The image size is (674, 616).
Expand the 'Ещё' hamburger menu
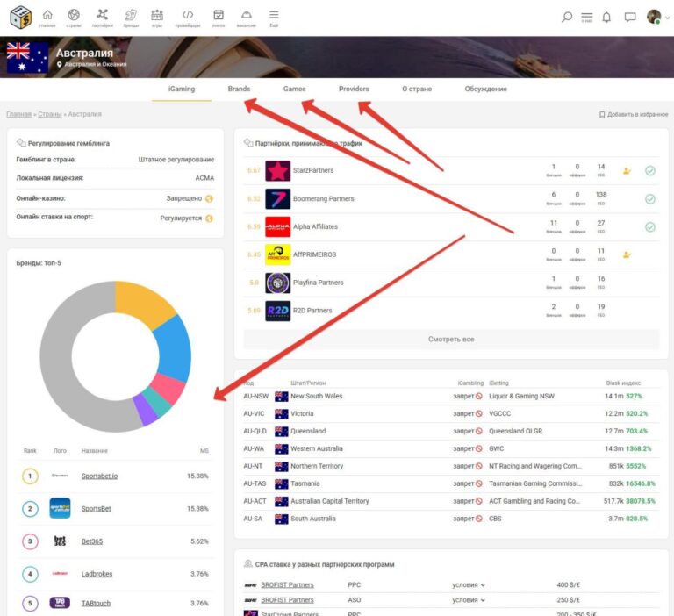pos(274,17)
